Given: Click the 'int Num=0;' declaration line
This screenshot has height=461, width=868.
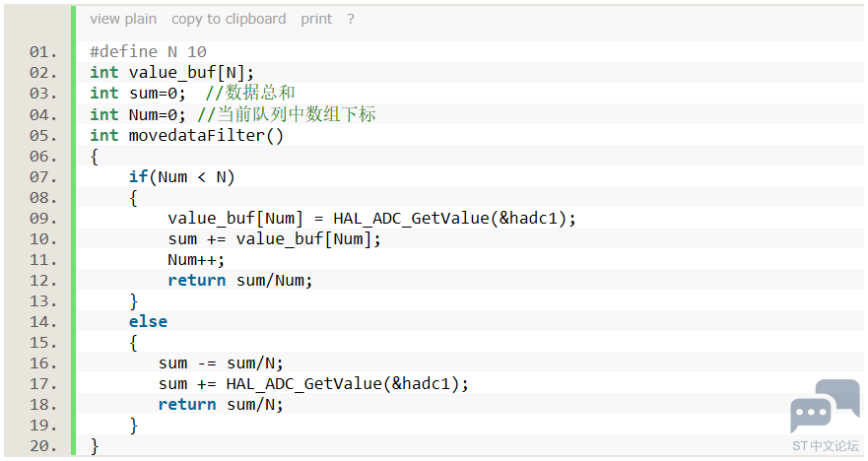Looking at the screenshot, I should [x=138, y=114].
